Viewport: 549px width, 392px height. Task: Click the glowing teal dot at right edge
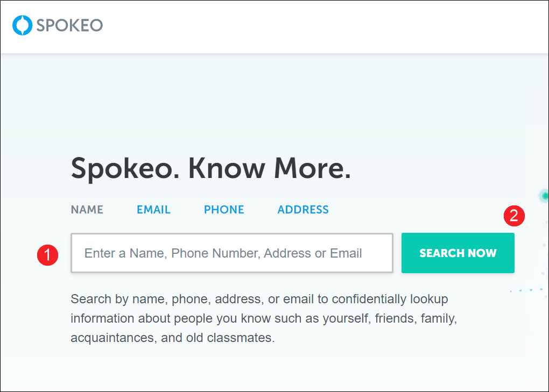545,196
